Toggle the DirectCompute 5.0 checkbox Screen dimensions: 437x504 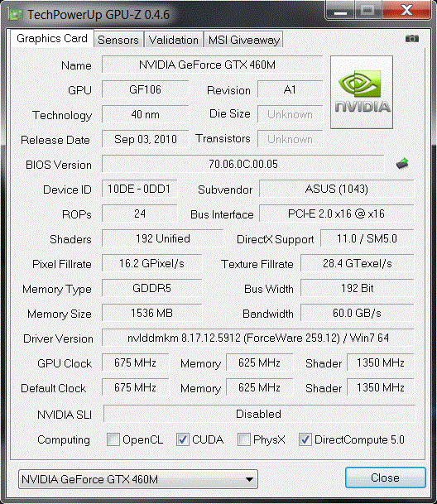tap(305, 439)
